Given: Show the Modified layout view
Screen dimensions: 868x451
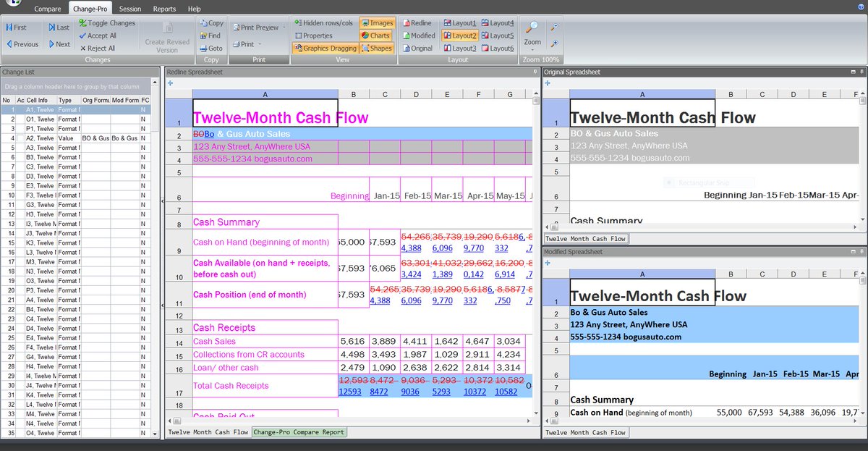Looking at the screenshot, I should click(419, 35).
